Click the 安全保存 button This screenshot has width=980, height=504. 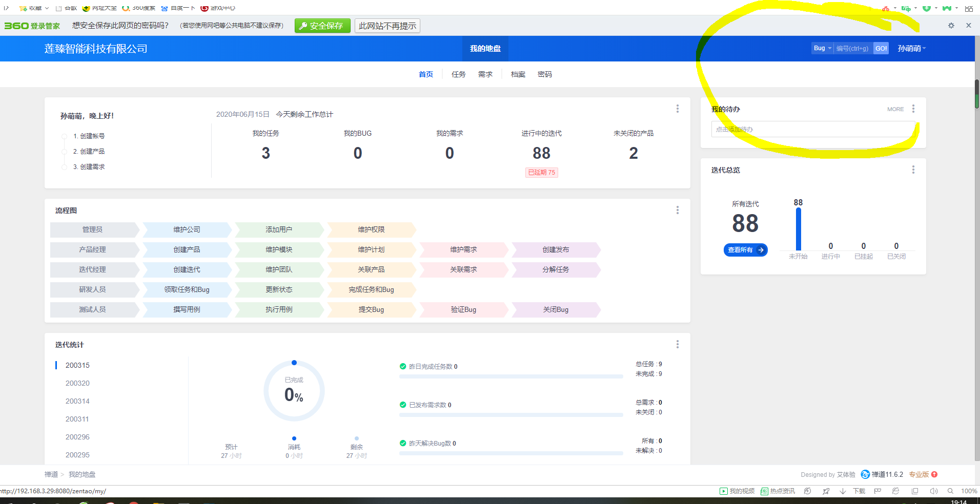322,26
